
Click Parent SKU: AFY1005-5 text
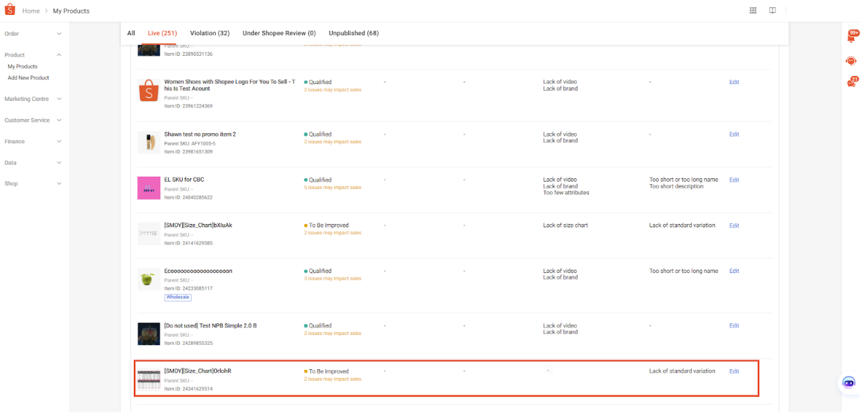point(190,143)
